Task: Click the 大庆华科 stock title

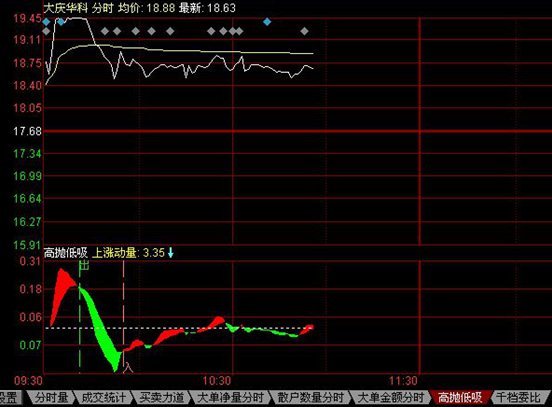Action: [65, 8]
